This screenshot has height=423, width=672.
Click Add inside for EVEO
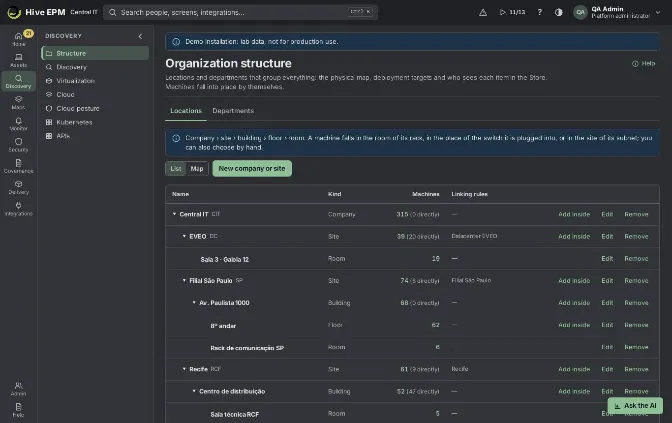click(574, 237)
